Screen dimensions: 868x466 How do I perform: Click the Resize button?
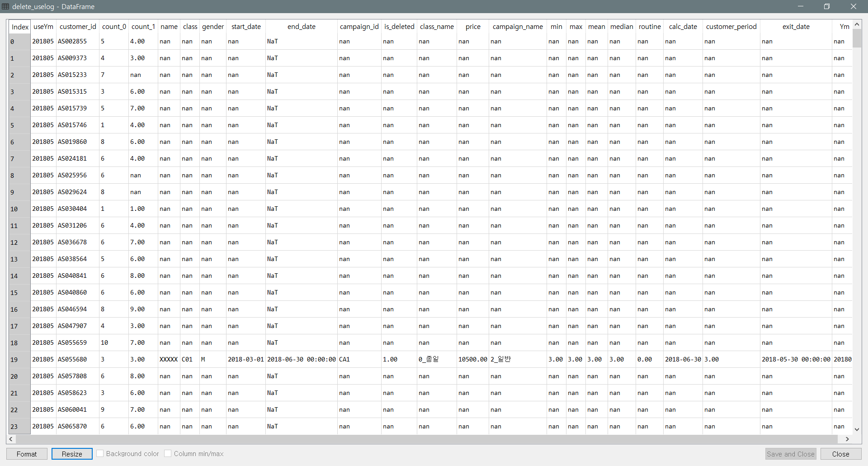click(72, 454)
